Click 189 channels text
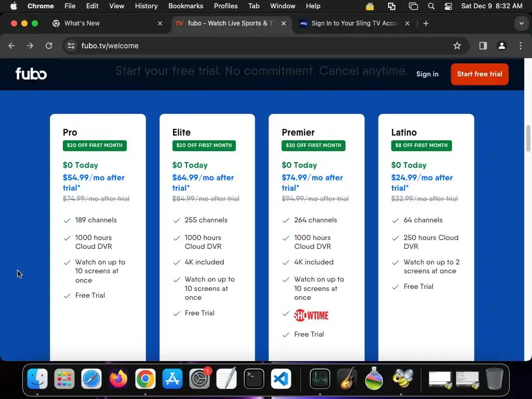 (96, 220)
